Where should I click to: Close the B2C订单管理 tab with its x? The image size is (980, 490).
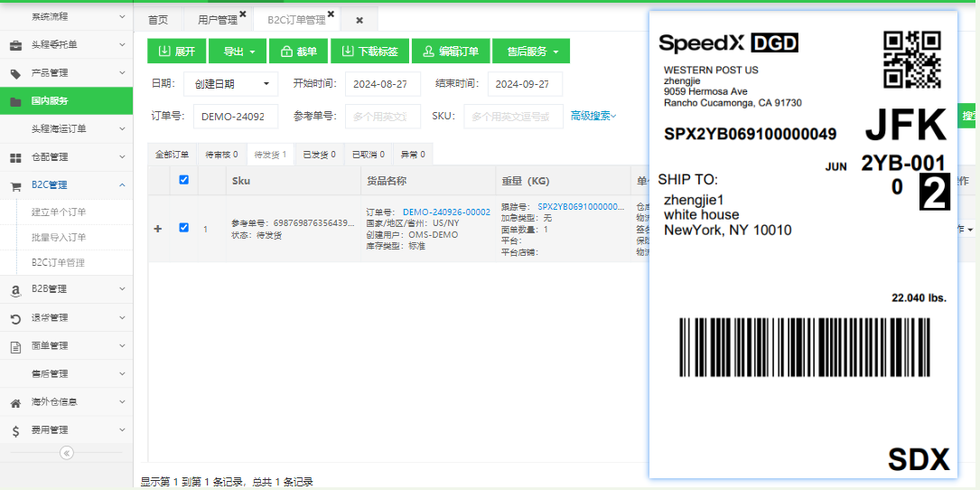331,14
